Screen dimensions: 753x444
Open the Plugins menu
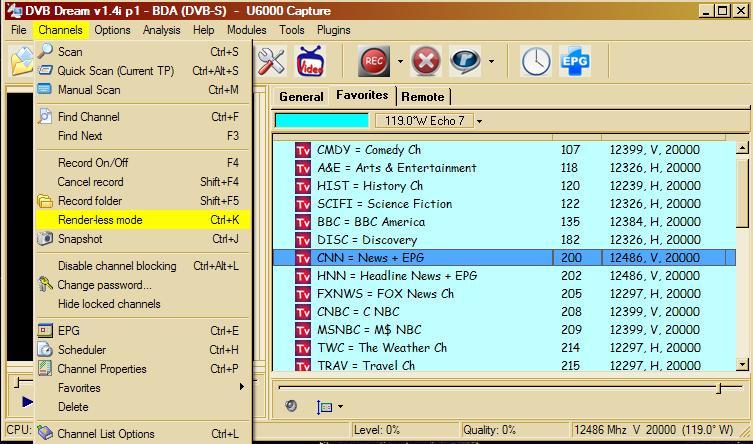click(x=334, y=30)
